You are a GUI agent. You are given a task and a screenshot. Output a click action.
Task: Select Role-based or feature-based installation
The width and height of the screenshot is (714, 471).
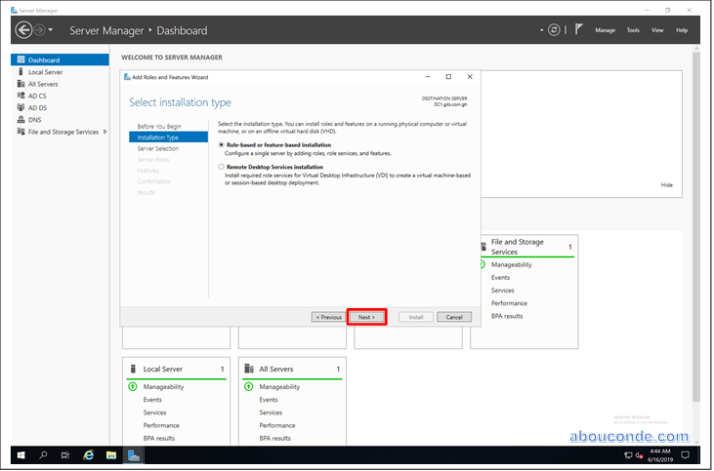point(221,145)
